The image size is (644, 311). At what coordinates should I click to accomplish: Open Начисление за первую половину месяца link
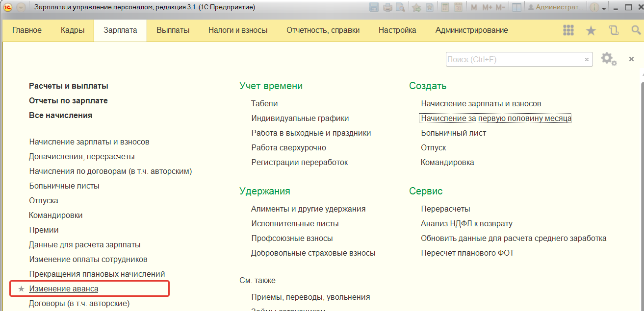[496, 119]
